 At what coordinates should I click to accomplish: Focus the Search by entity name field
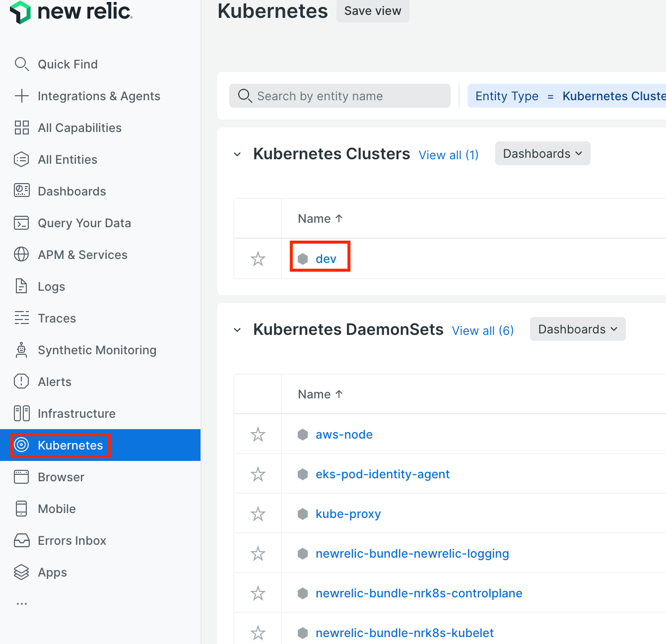tap(340, 96)
